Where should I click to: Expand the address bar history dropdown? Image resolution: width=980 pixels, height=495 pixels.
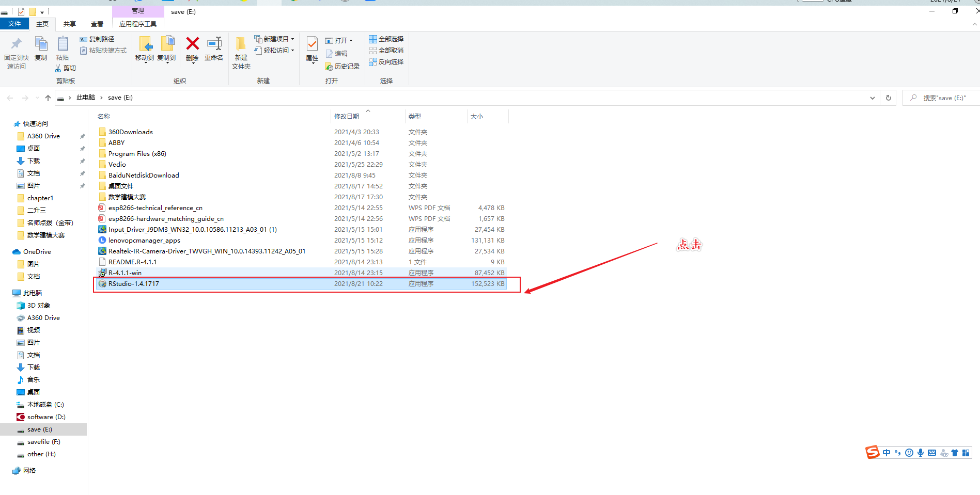click(x=873, y=98)
